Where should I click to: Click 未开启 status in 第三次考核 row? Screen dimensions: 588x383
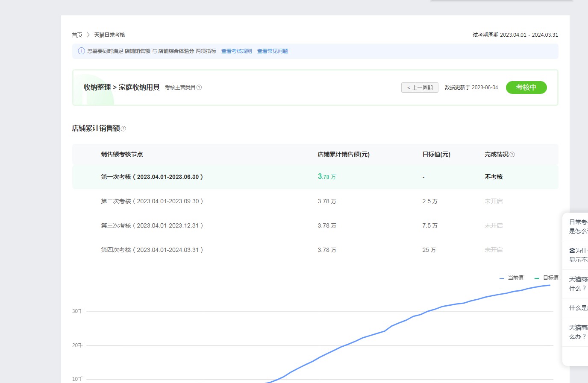point(494,225)
